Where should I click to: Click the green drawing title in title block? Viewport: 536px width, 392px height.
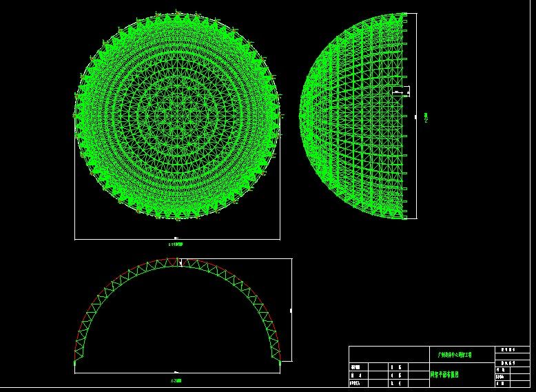[x=444, y=375]
